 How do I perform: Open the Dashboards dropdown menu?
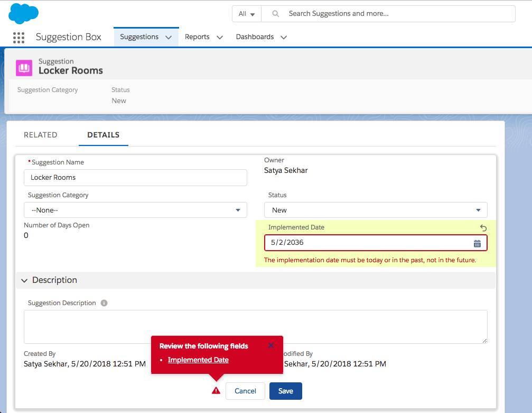[284, 37]
